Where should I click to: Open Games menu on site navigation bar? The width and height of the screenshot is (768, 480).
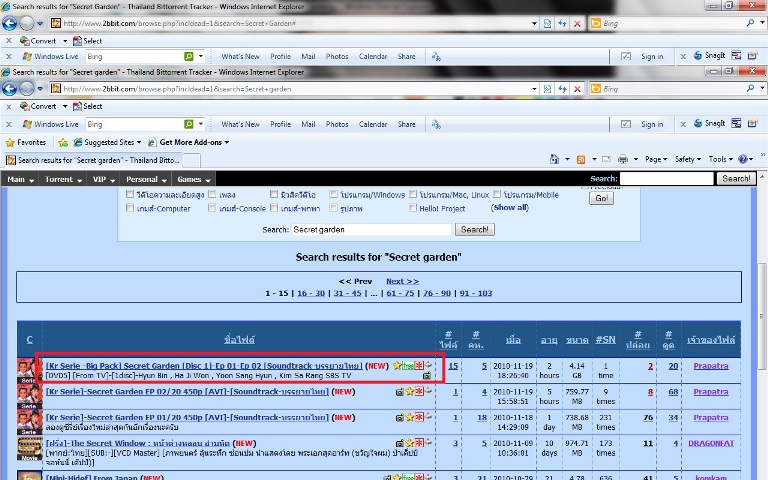193,179
